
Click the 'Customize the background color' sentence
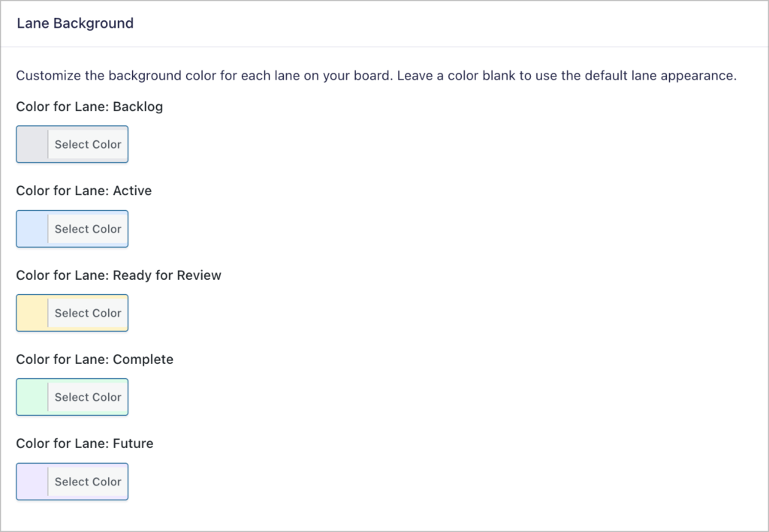(x=203, y=76)
